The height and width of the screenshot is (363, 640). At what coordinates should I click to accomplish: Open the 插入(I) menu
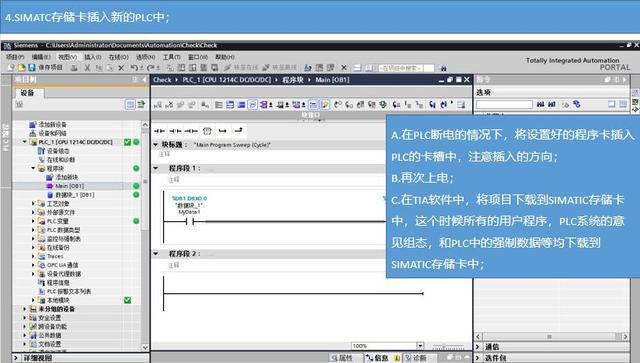point(93,57)
